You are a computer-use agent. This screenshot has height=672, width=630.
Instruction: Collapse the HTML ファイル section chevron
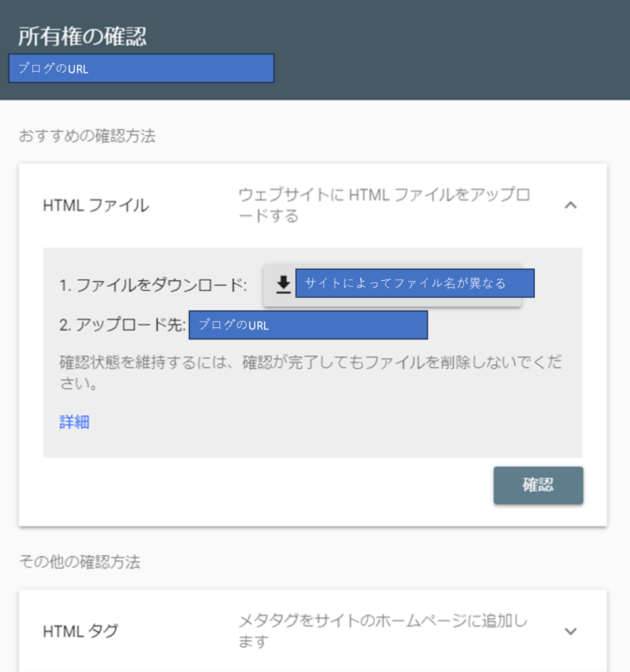tap(570, 205)
